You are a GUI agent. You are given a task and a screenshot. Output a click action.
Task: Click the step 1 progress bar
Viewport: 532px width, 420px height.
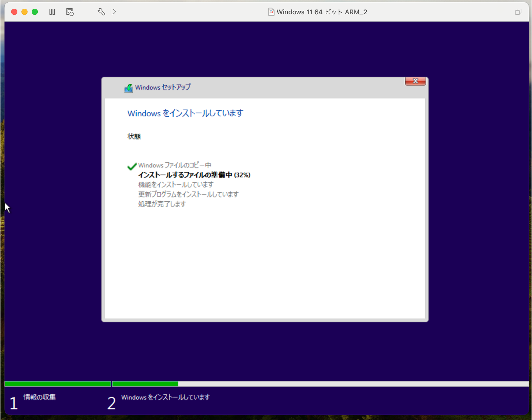(x=58, y=384)
